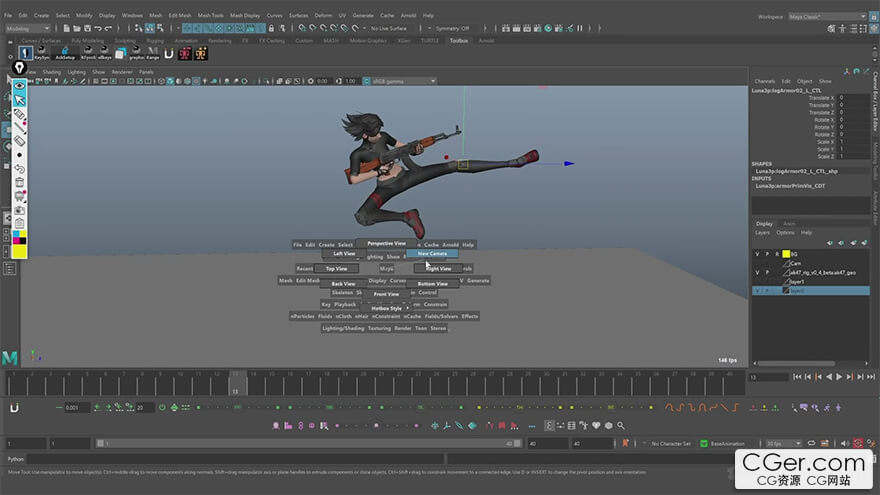
Task: Toggle the eye icon in annotation toolbar
Action: tap(20, 86)
